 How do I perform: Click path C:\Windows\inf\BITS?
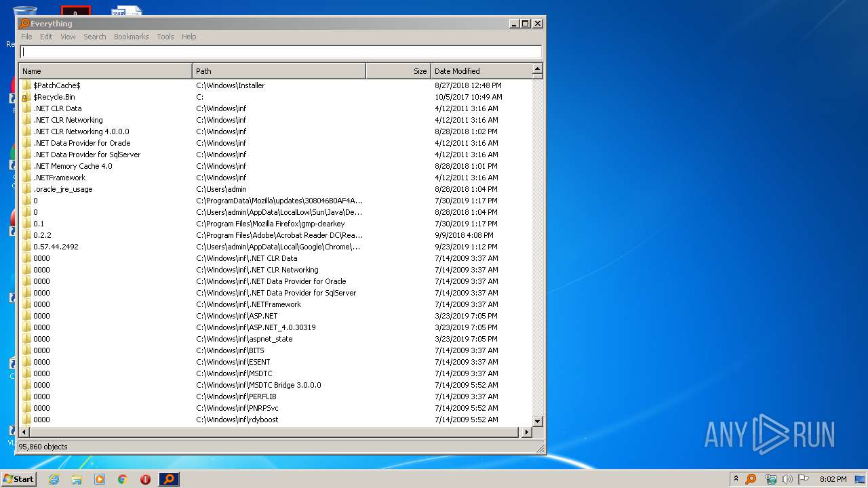pyautogui.click(x=230, y=350)
